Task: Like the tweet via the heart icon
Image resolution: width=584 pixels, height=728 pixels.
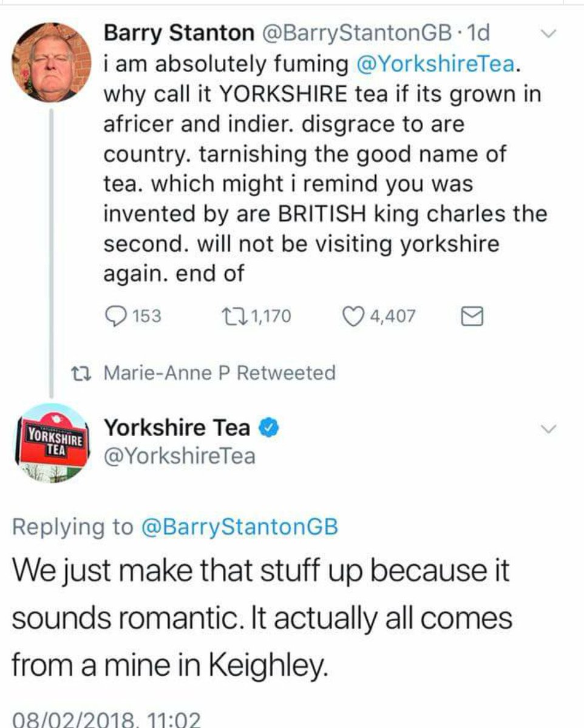Action: (x=351, y=316)
